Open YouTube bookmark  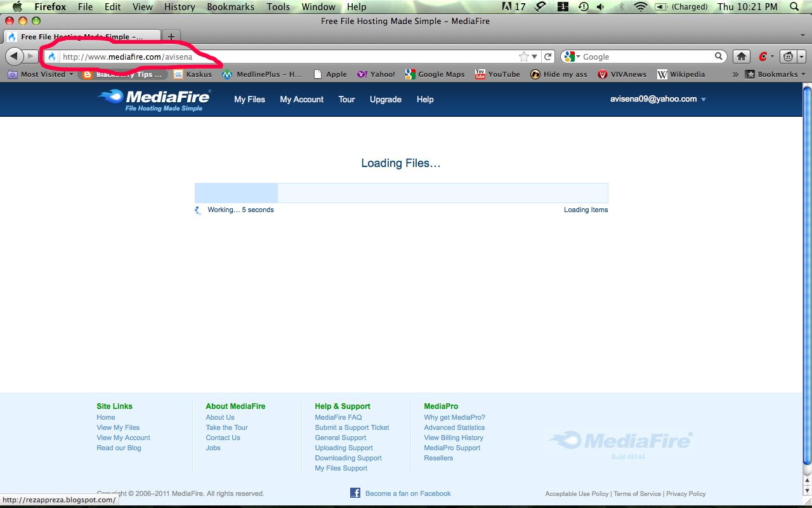coord(498,74)
